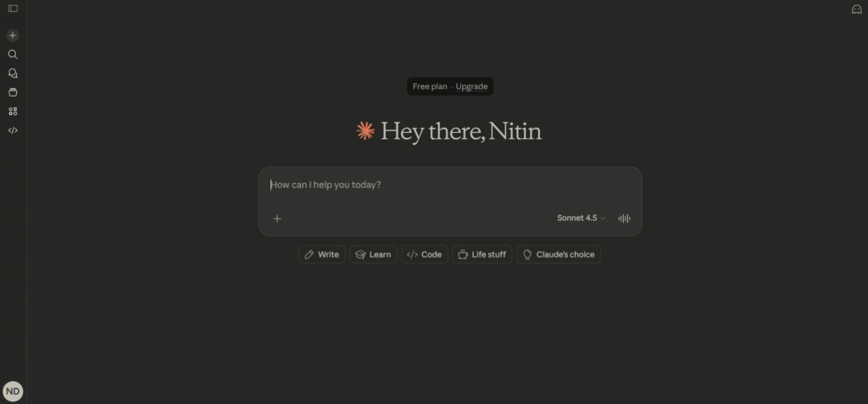The width and height of the screenshot is (868, 404).
Task: Start voice mode with waveform icon
Action: (625, 219)
